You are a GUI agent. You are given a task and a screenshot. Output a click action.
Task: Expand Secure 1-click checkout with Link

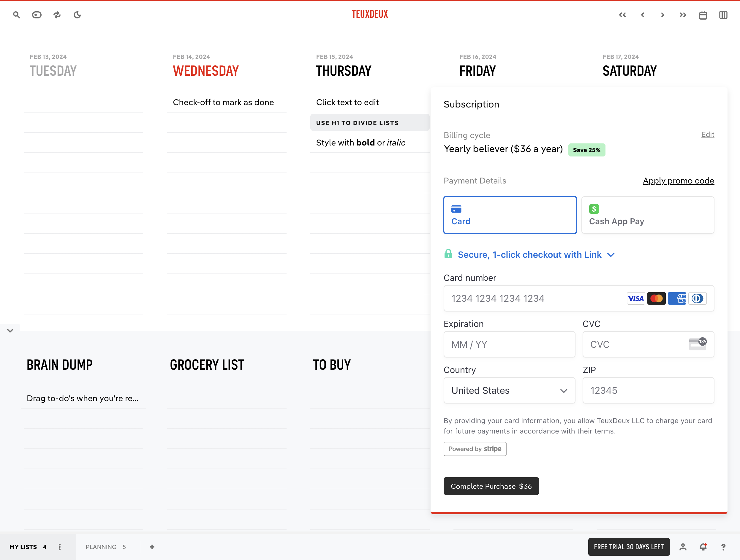coord(529,254)
